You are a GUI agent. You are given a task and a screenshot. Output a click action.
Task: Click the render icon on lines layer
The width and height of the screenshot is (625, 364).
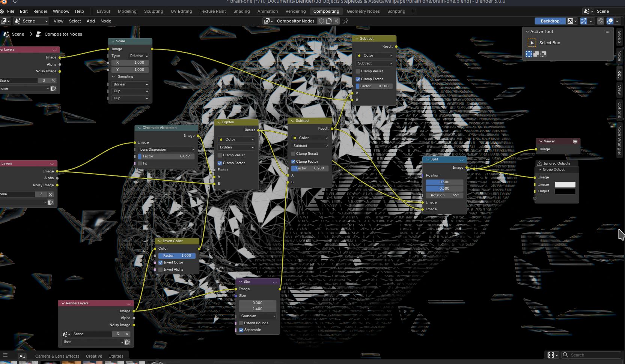pyautogui.click(x=127, y=342)
